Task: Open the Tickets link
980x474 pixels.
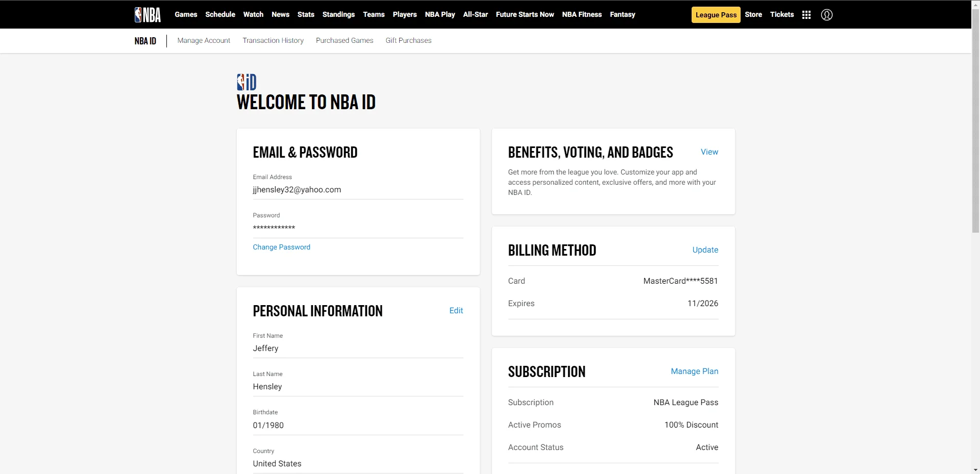Action: (x=782, y=14)
